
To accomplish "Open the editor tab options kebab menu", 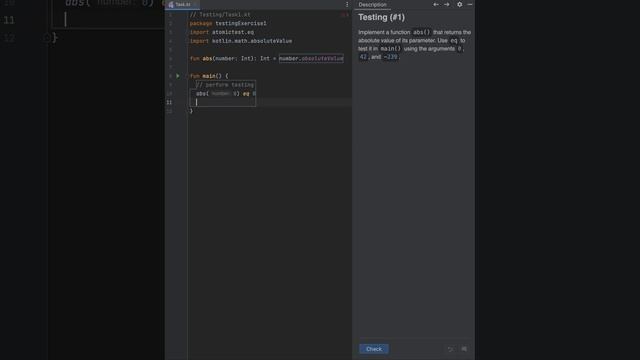I will coord(347,4).
